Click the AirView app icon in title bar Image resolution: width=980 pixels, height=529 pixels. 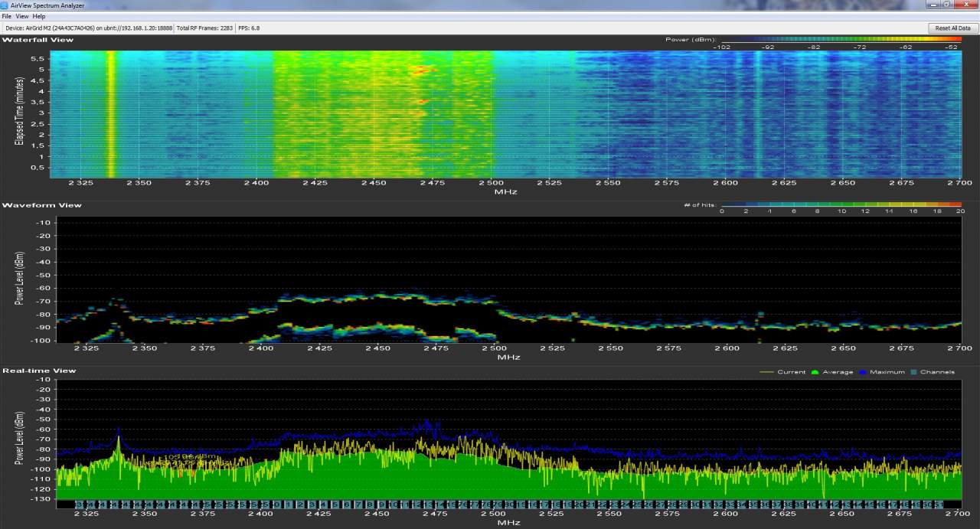(x=5, y=5)
